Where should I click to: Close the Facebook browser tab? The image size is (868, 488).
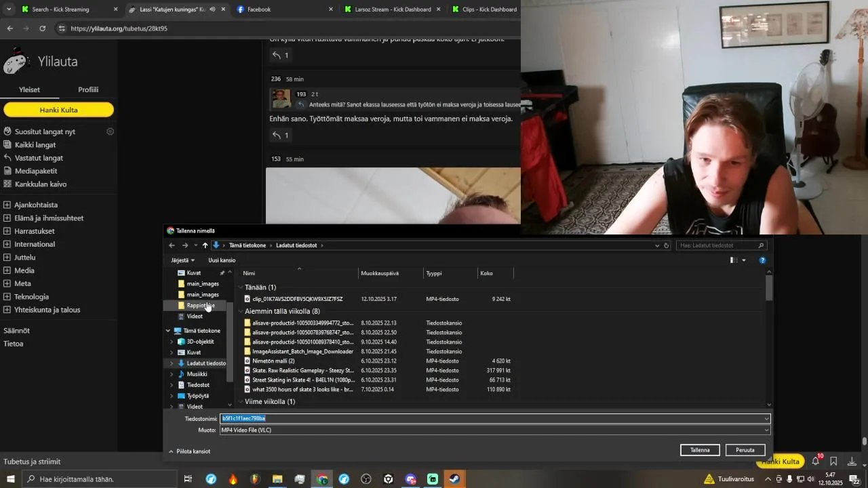click(x=331, y=9)
